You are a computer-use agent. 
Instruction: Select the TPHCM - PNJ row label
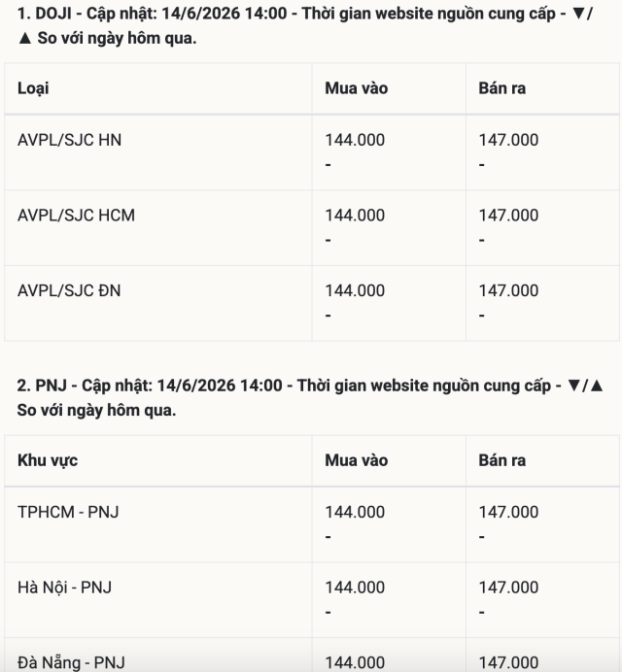(68, 512)
